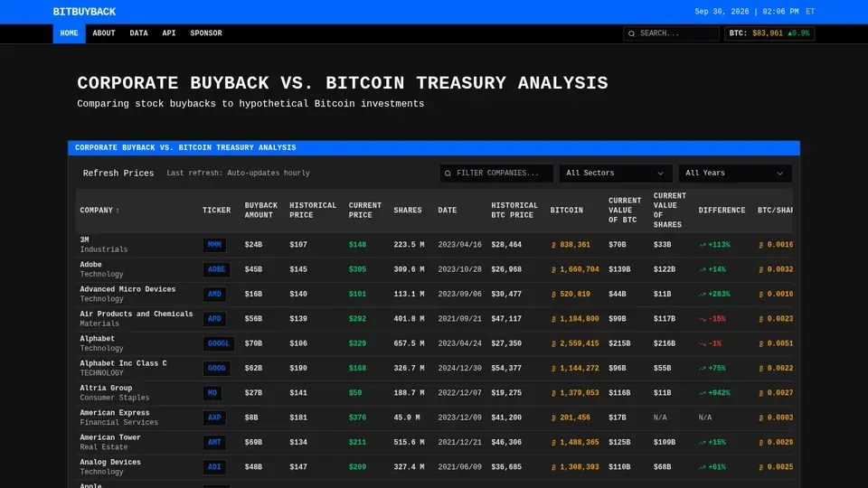Screen dimensions: 868x488
Task: Click the ADI ticker badge
Action: (x=214, y=467)
